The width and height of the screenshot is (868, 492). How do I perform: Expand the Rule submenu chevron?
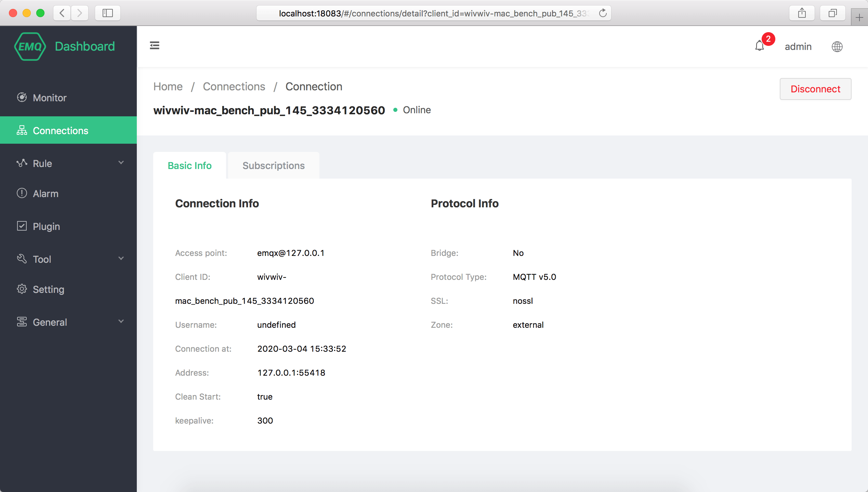tap(121, 163)
